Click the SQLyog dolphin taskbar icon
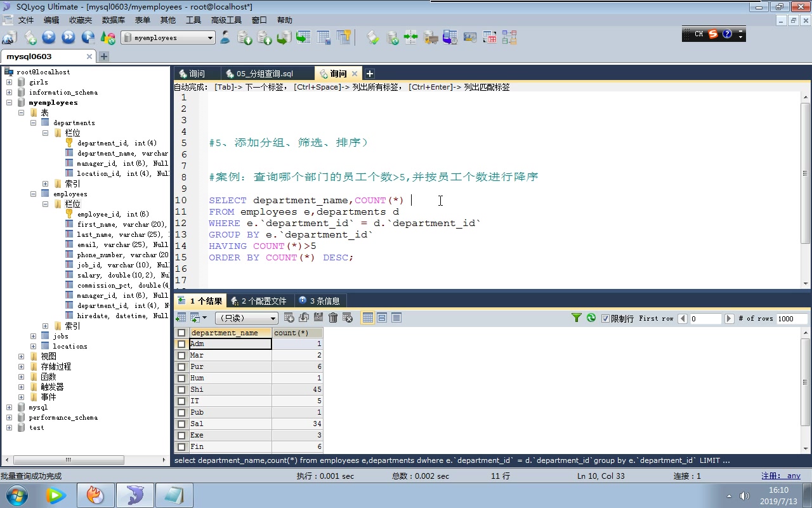The height and width of the screenshot is (508, 812). (x=134, y=495)
